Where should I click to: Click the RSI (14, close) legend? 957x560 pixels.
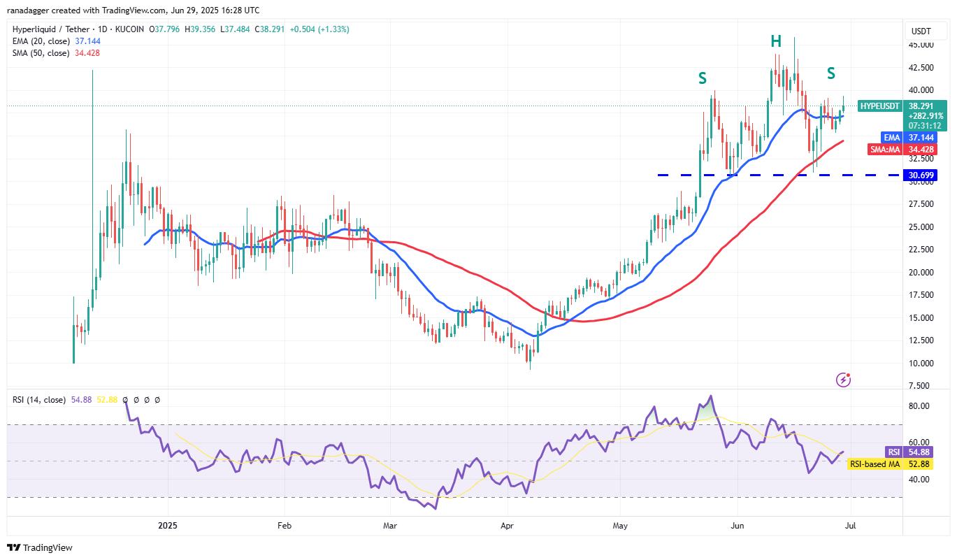tap(39, 400)
